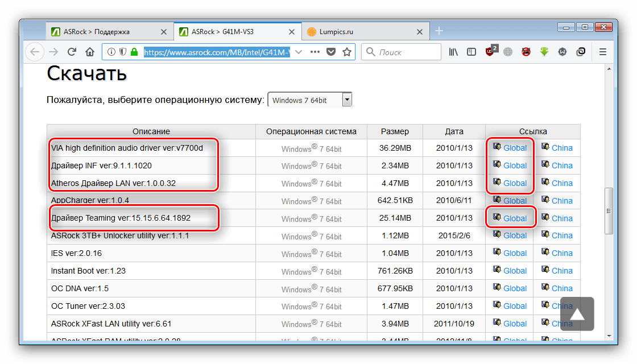The height and width of the screenshot is (364, 637).
Task: Bookmark this page with the star icon
Action: coord(346,52)
